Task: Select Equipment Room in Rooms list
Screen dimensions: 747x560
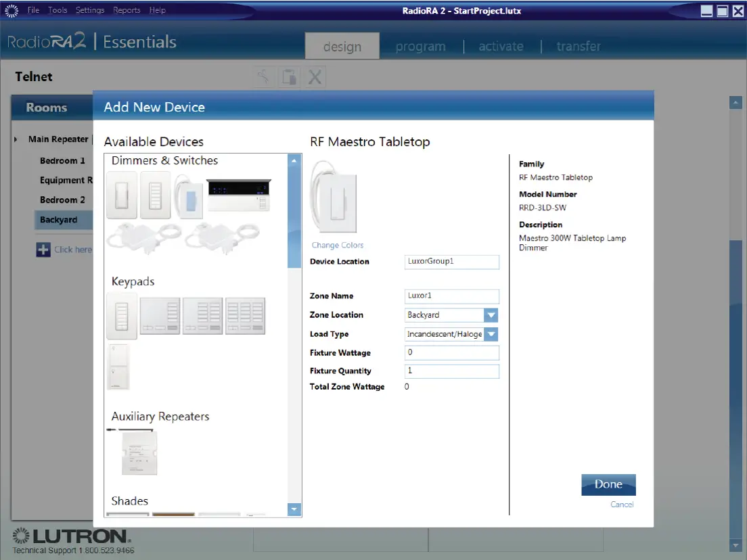Action: click(x=66, y=181)
